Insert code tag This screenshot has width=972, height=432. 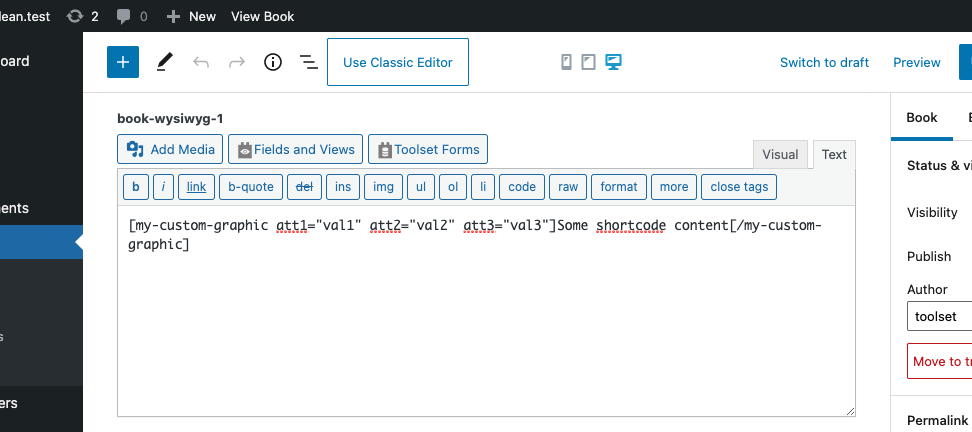click(522, 187)
